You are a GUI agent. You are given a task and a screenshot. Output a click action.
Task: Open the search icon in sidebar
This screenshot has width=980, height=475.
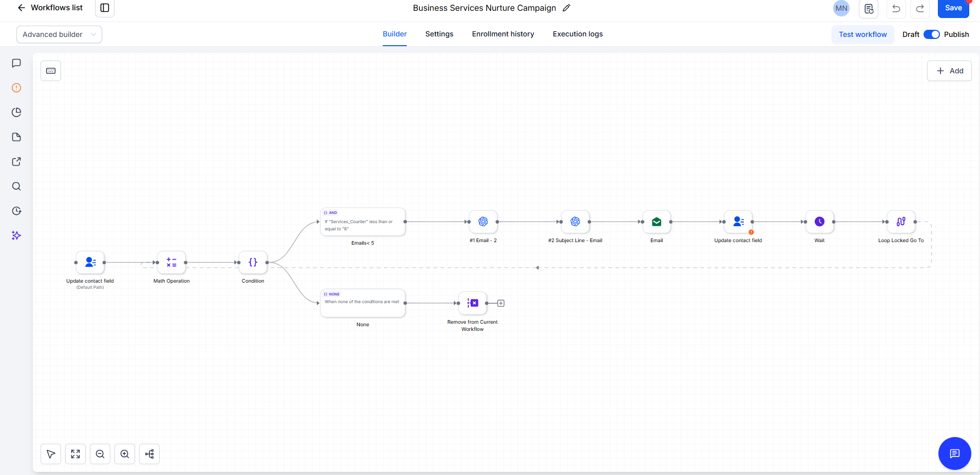tap(16, 186)
